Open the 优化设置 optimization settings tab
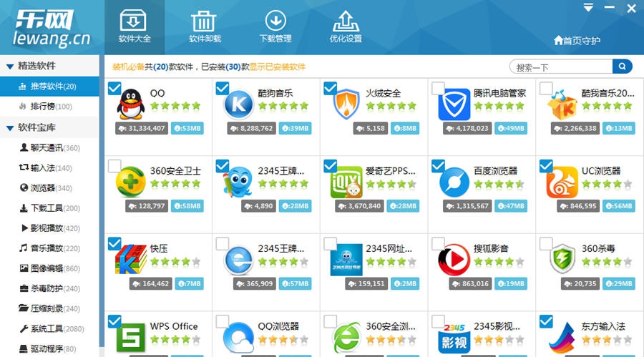644x357 pixels. coord(346,27)
